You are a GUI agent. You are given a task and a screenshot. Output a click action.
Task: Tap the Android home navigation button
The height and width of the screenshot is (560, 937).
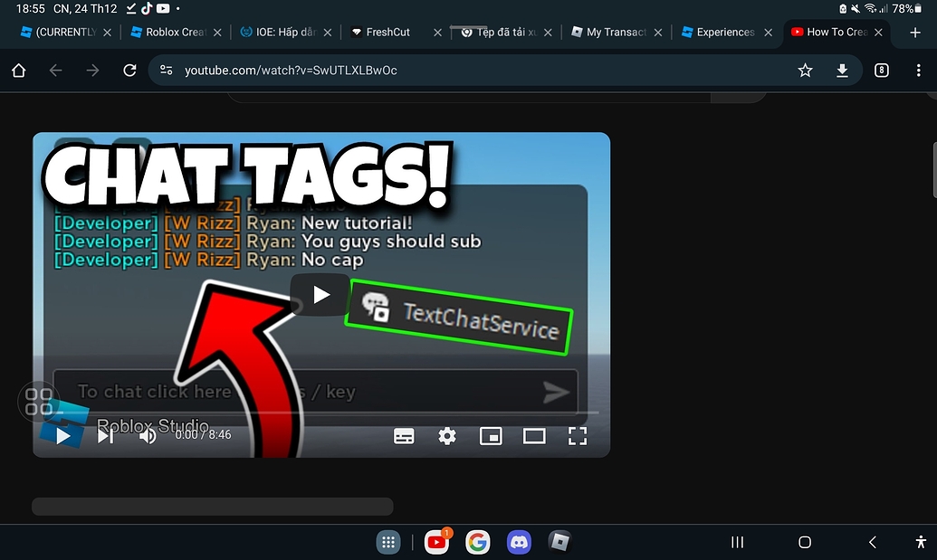pos(805,542)
